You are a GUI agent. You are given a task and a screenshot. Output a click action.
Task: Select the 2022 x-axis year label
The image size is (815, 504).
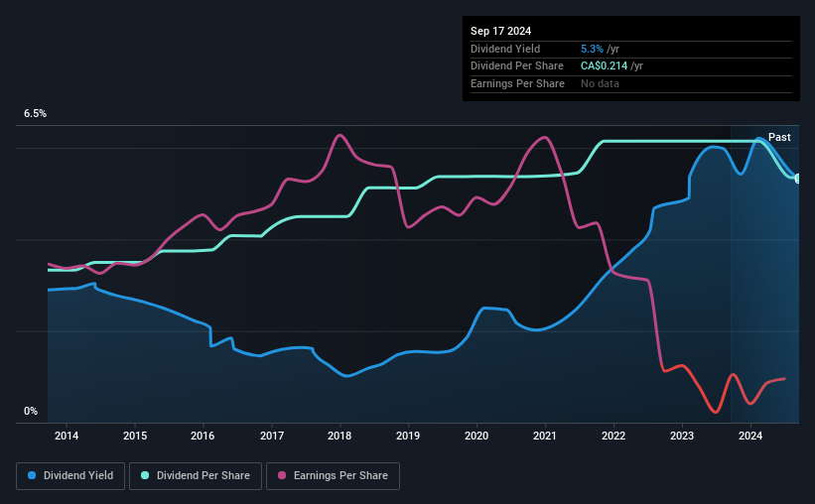click(613, 436)
